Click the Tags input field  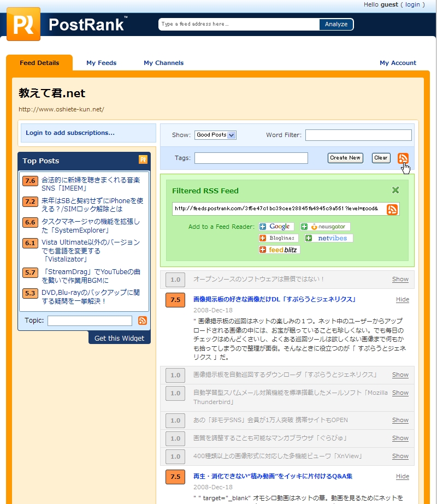click(251, 158)
